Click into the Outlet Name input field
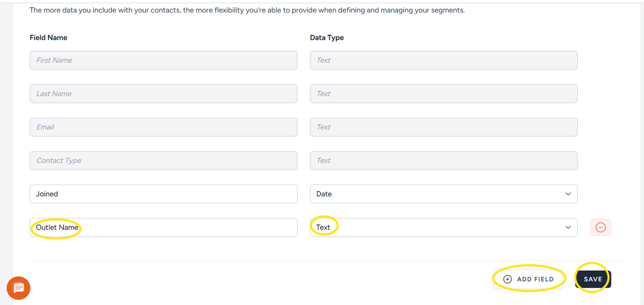This screenshot has width=644, height=305. tap(163, 227)
